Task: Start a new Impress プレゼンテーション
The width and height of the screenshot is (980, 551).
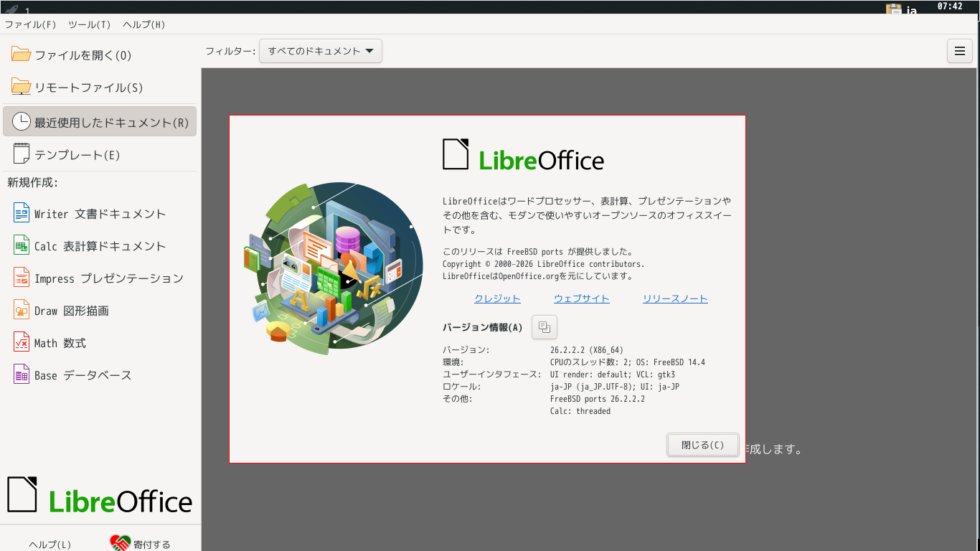Action: coord(100,278)
